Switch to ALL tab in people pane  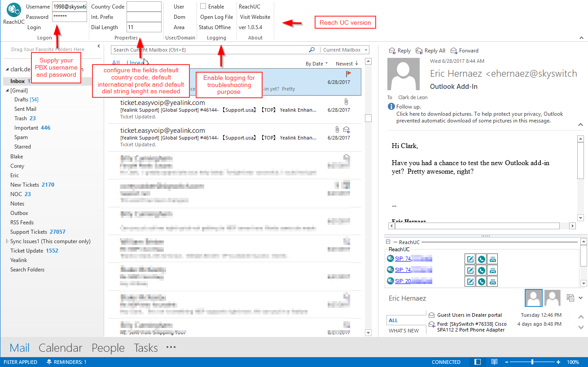[393, 320]
